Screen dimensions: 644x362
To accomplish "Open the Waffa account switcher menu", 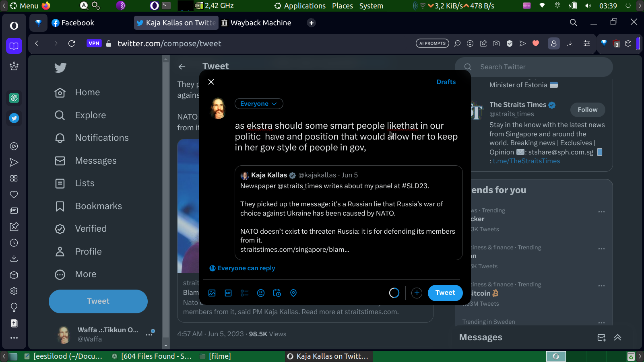I will [x=105, y=334].
